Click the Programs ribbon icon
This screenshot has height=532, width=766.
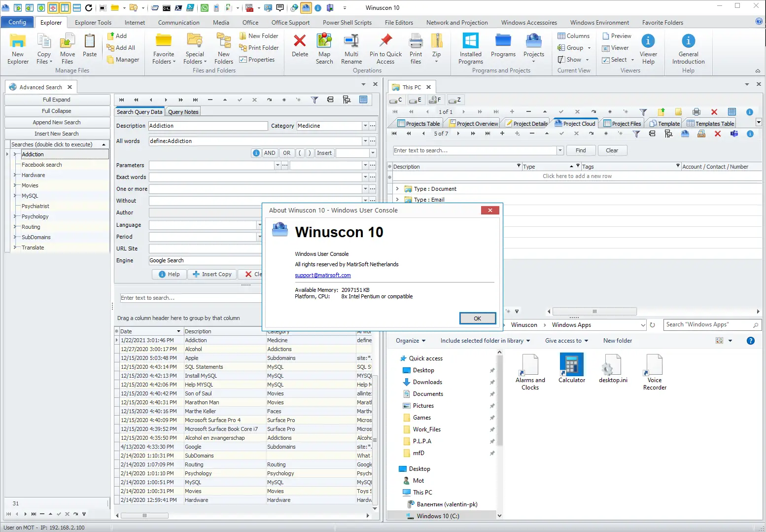503,45
